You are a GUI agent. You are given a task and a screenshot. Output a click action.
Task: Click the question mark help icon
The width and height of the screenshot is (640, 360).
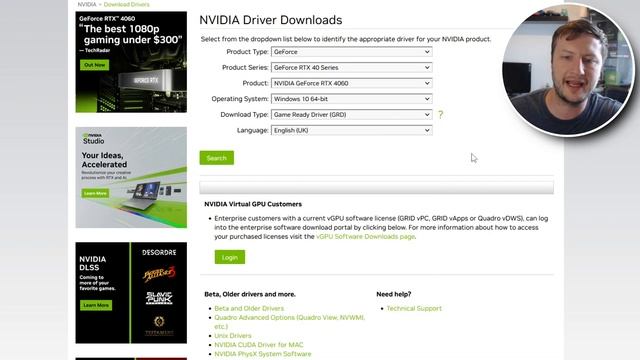point(440,115)
